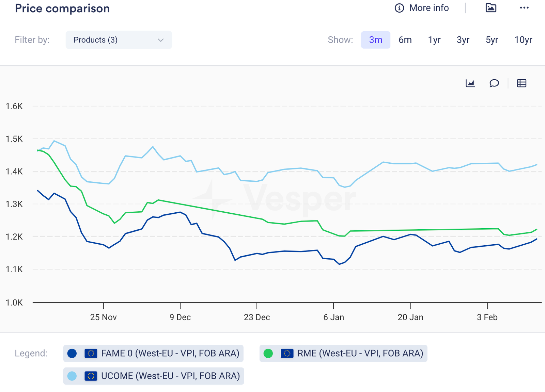Select the 3m time range
This screenshot has width=545, height=392.
[x=375, y=40]
